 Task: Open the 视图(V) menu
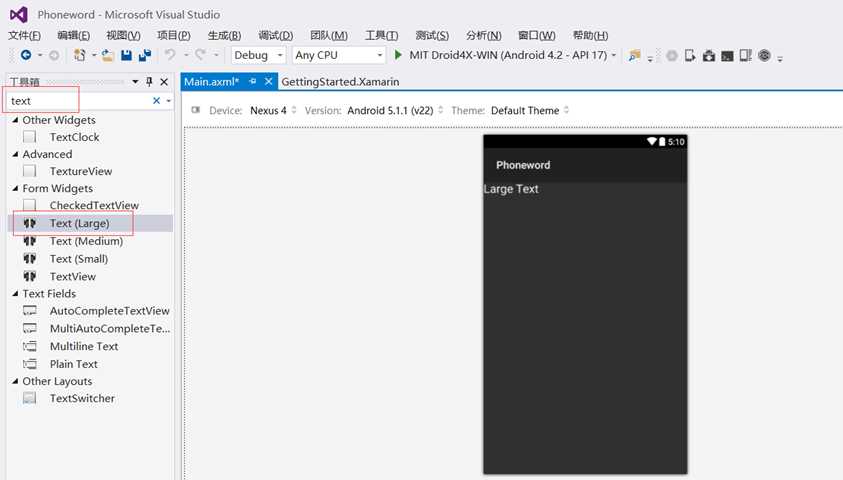pos(123,35)
